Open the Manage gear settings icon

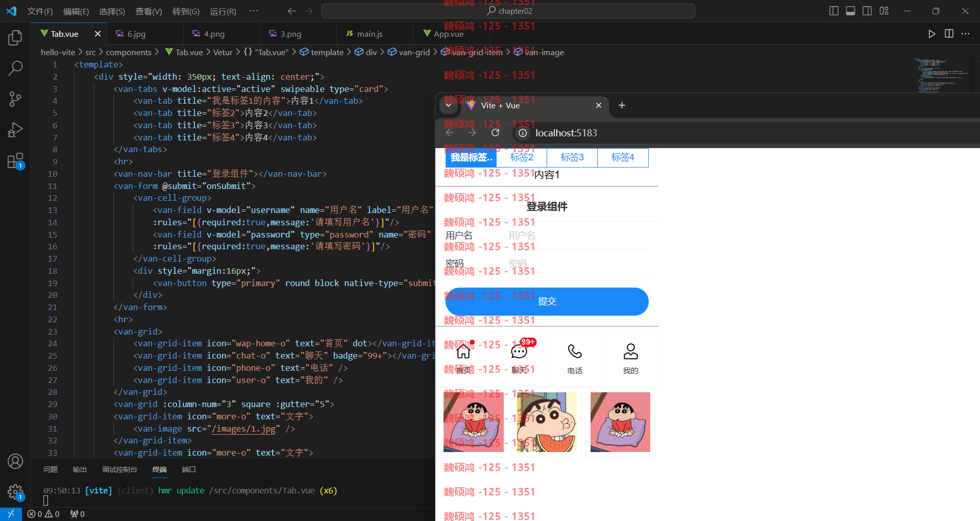point(15,492)
